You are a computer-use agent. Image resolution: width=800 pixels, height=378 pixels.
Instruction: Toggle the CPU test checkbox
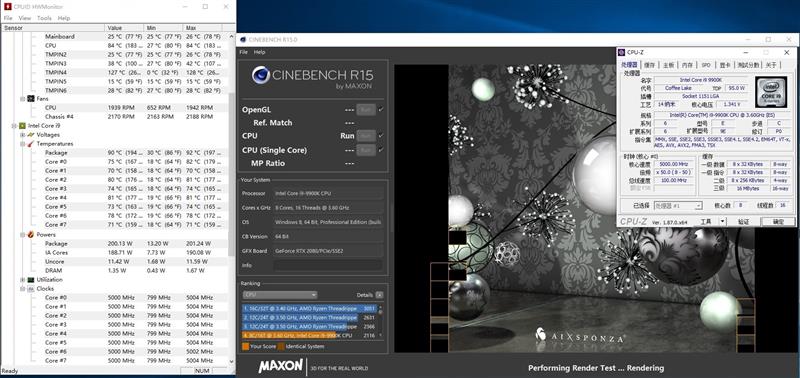point(381,136)
